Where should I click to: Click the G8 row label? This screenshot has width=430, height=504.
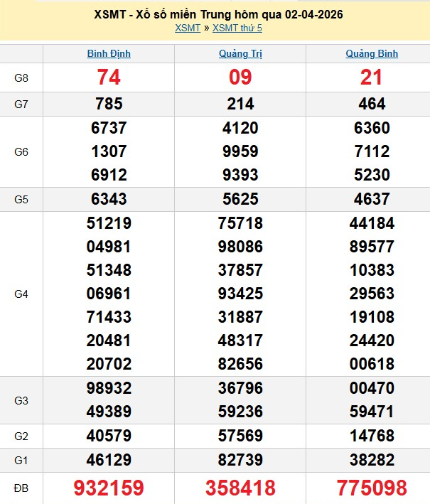point(21,78)
